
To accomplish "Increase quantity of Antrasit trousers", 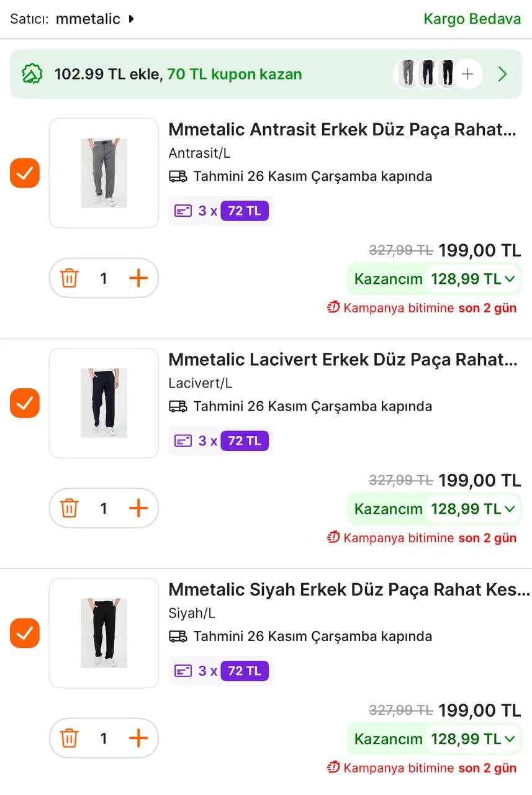I will 138,278.
